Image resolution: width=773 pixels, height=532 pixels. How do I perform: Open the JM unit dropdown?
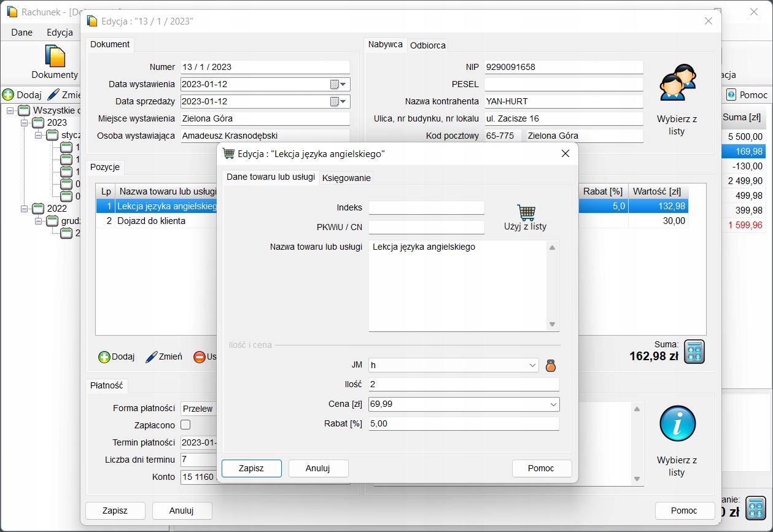tap(532, 365)
